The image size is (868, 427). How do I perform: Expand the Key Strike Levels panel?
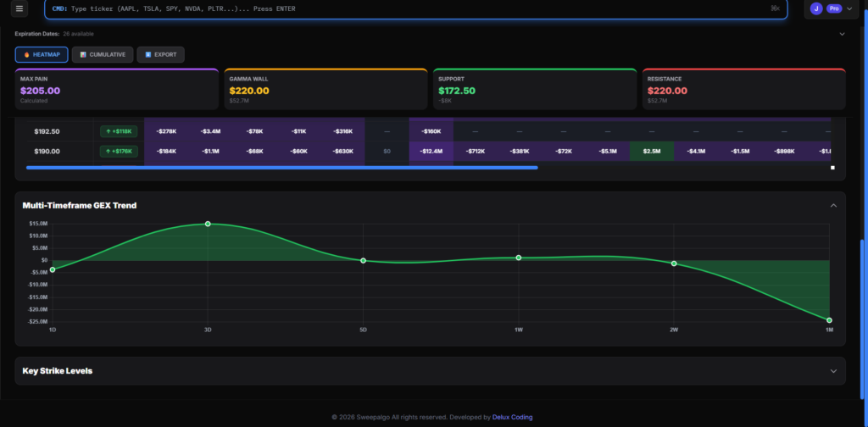click(833, 371)
